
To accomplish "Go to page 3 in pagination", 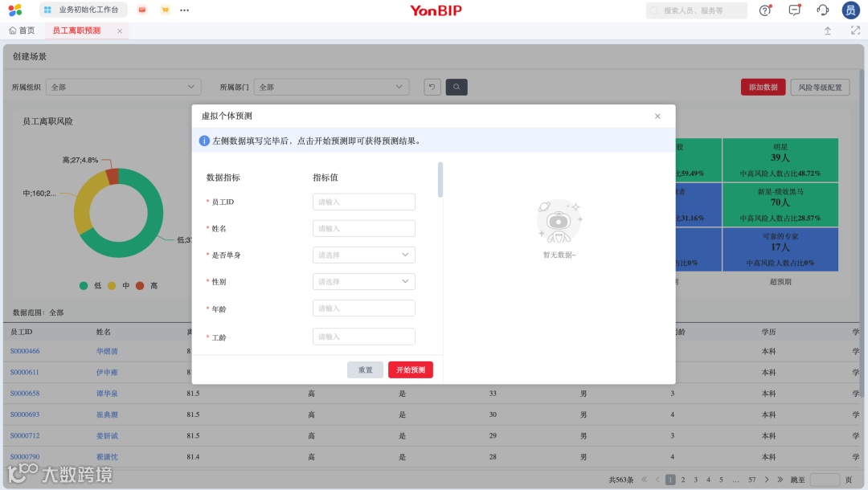I will (x=696, y=480).
